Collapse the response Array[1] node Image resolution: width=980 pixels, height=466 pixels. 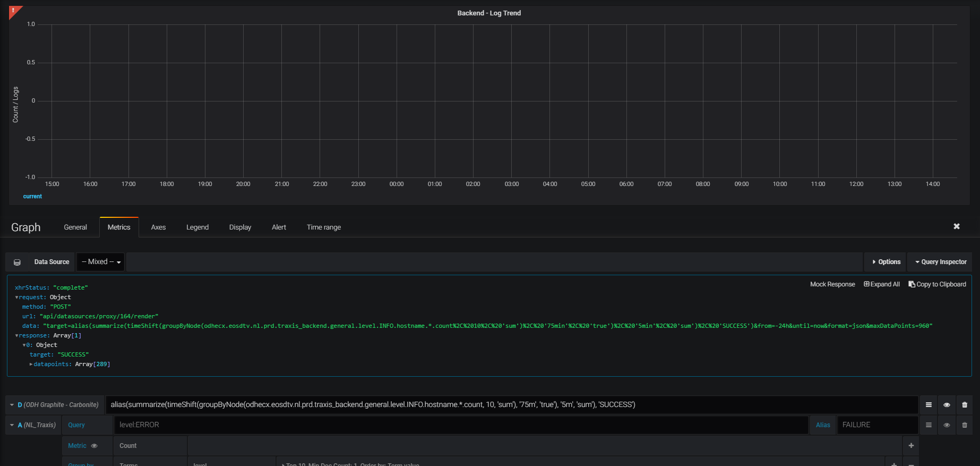tap(16, 335)
